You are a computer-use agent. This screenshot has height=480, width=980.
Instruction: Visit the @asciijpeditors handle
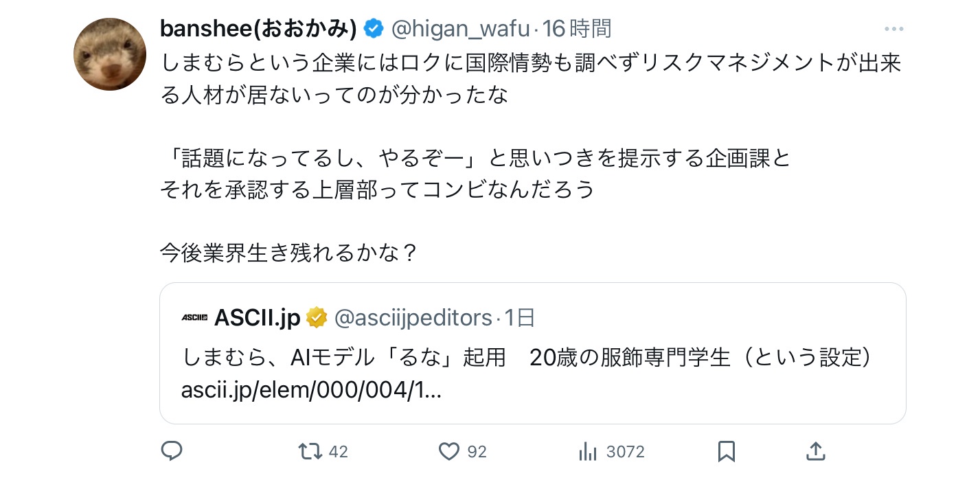[x=413, y=318]
